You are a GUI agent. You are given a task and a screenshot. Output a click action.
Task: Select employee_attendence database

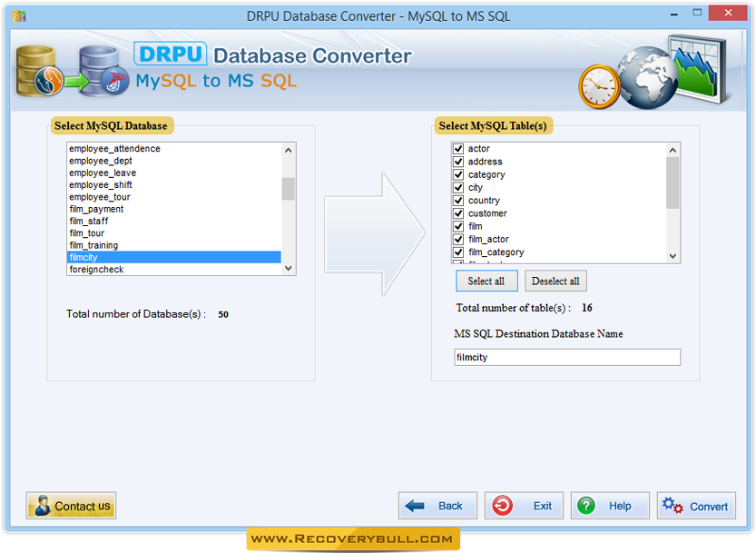pyautogui.click(x=174, y=149)
